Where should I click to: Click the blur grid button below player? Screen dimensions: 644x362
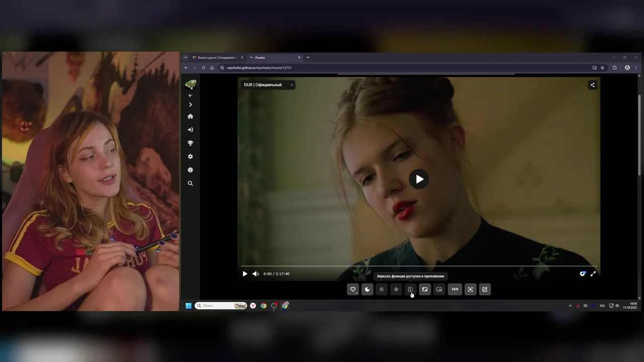[381, 289]
